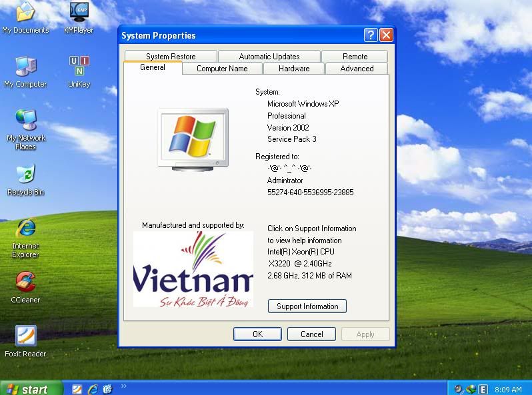This screenshot has height=395, width=532.
Task: Click 'Service Pack 3' text
Action: (291, 139)
